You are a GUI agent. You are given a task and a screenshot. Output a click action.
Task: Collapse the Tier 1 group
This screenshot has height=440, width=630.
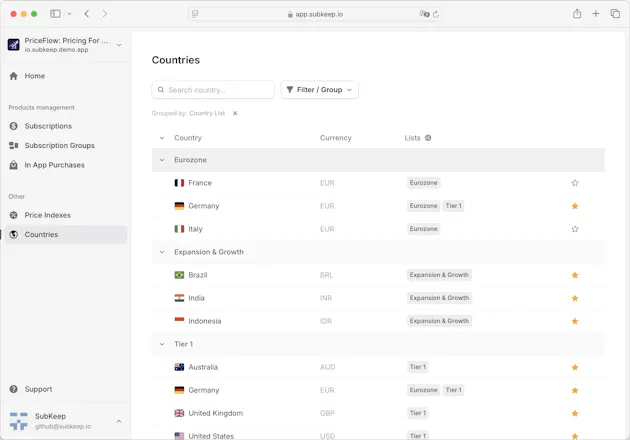point(162,344)
